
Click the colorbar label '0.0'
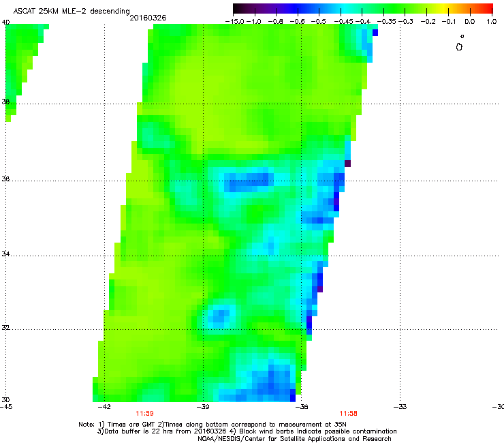click(x=470, y=22)
